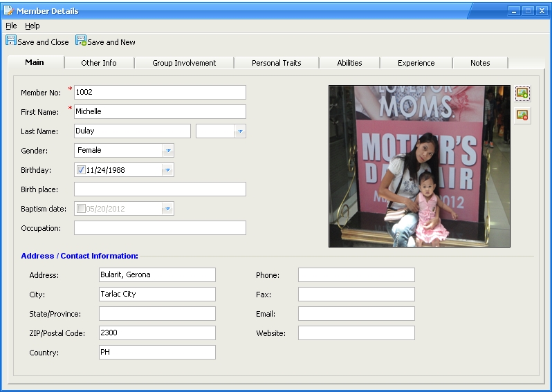Click the Member No field with 1002

pos(160,92)
